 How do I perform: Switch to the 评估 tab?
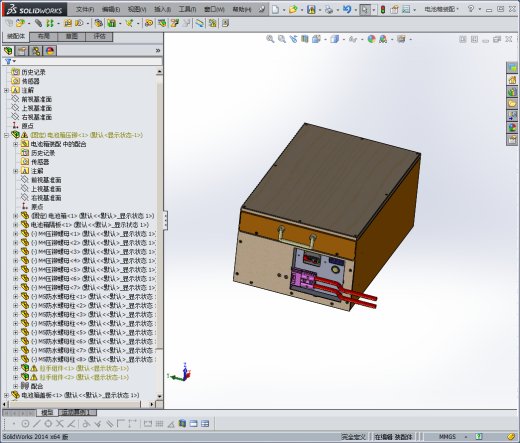(x=99, y=36)
